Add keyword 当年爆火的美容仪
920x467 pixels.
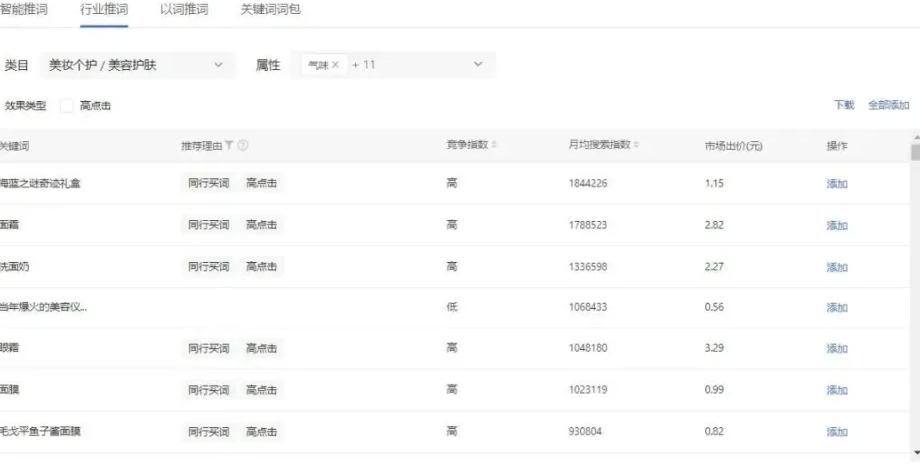837,307
